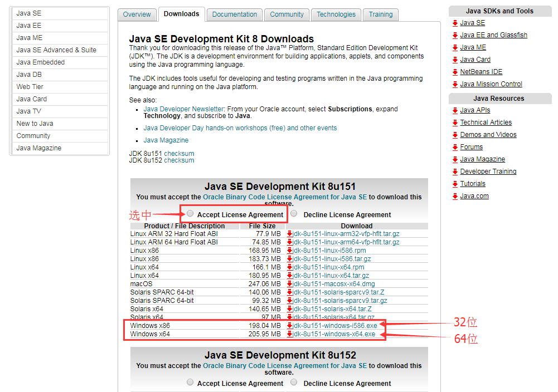The width and height of the screenshot is (558, 392).
Task: Open Java Embedded in left sidebar
Action: coord(60,62)
